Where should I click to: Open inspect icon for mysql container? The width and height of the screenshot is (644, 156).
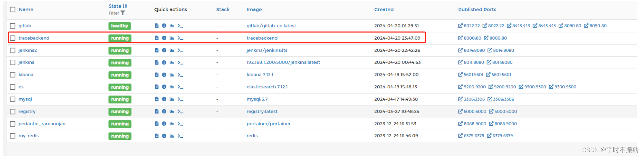pos(164,99)
